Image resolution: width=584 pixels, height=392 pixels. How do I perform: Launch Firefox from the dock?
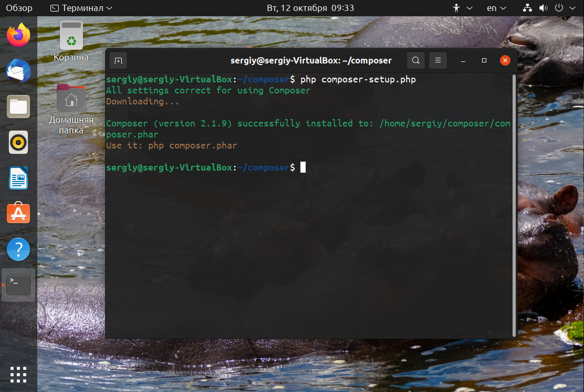pyautogui.click(x=18, y=35)
